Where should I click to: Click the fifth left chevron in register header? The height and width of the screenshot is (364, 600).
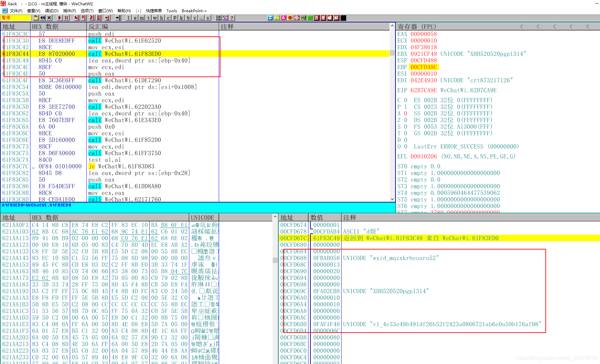click(x=587, y=26)
